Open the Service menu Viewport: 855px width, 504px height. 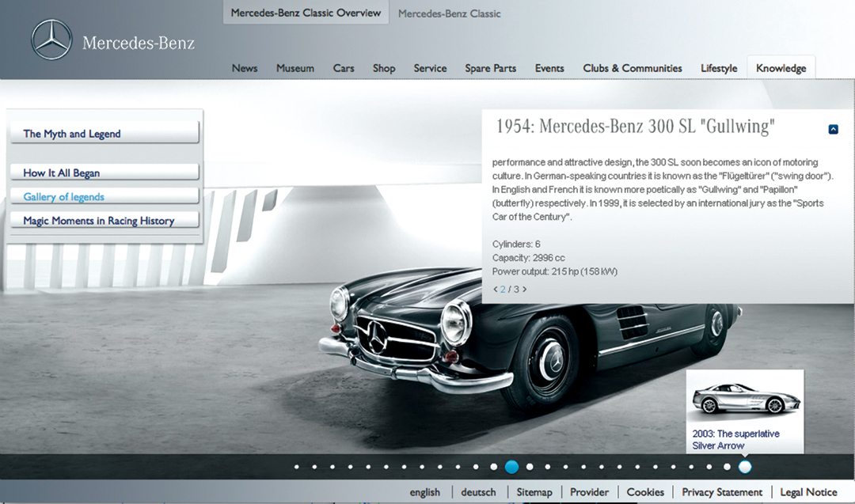click(430, 68)
